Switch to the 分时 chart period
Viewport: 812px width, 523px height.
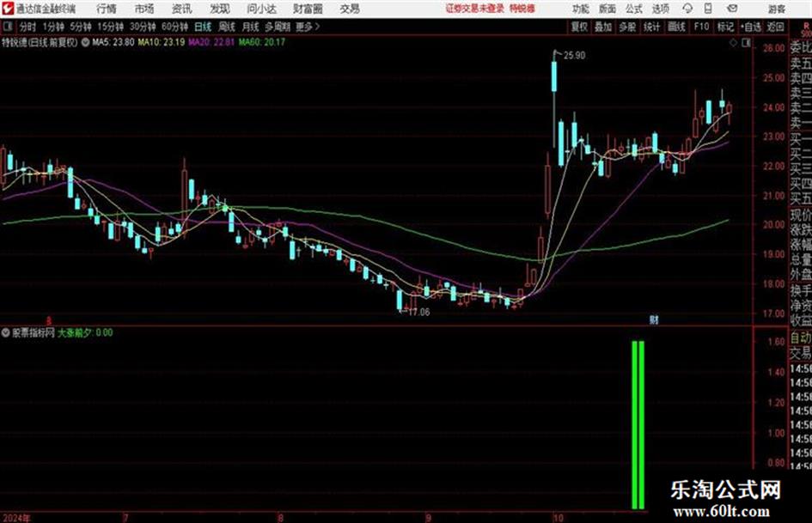click(x=28, y=27)
